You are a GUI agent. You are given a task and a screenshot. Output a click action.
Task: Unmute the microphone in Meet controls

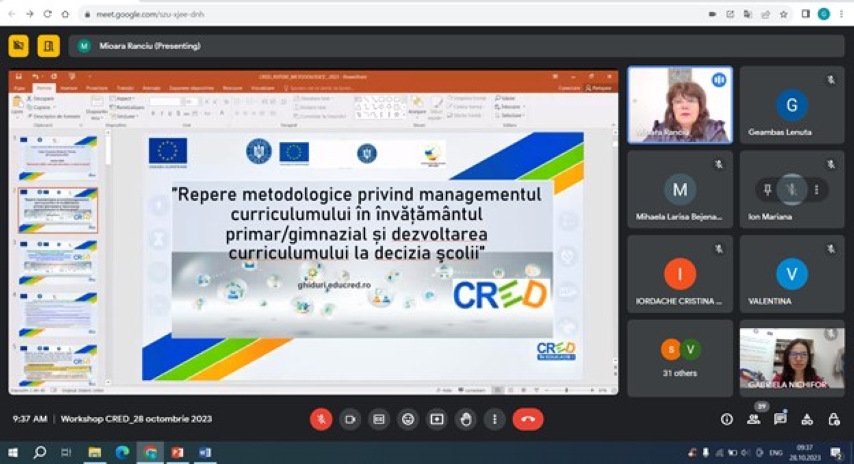click(321, 419)
